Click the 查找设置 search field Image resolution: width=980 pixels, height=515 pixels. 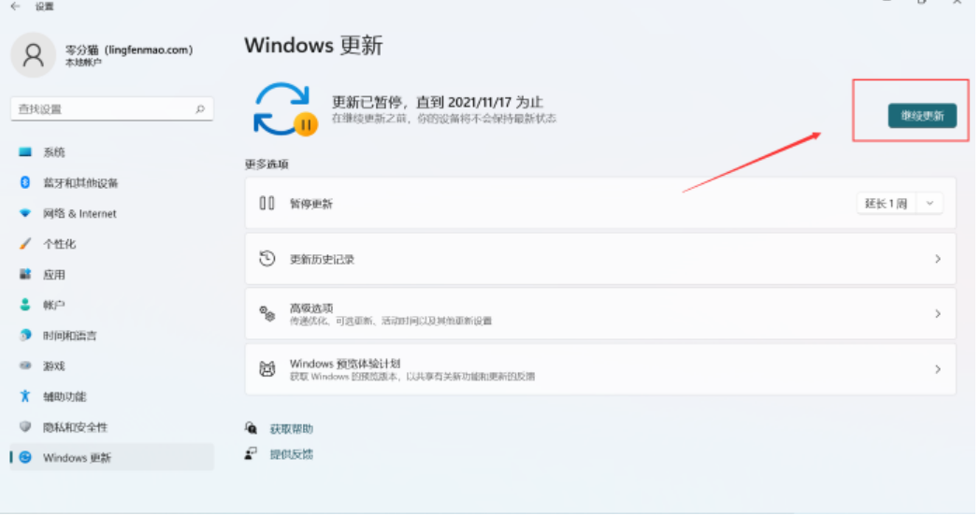click(112, 108)
